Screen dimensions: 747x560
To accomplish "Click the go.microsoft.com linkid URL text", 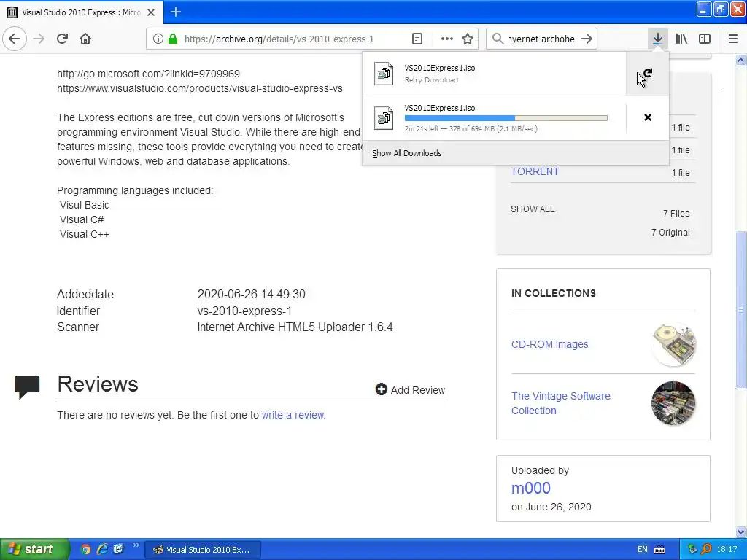I will (x=148, y=74).
